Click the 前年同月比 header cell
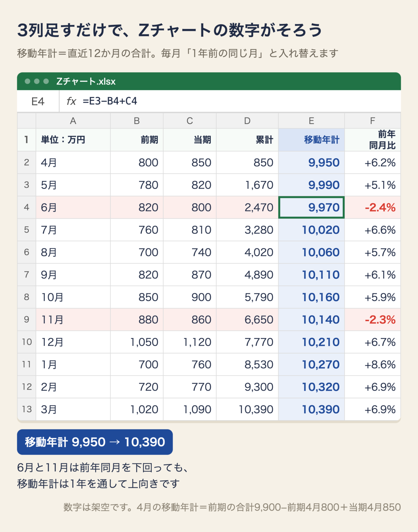This screenshot has width=418, height=532. pos(373,140)
